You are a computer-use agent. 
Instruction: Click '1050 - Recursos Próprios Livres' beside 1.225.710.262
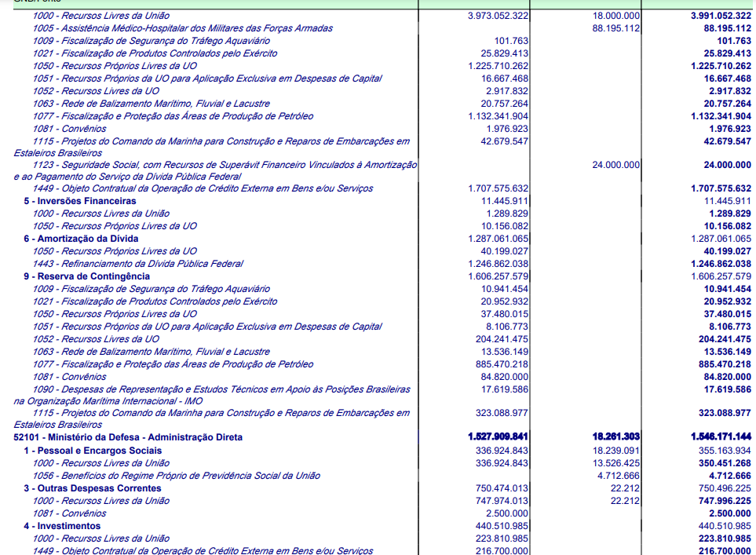(x=115, y=66)
